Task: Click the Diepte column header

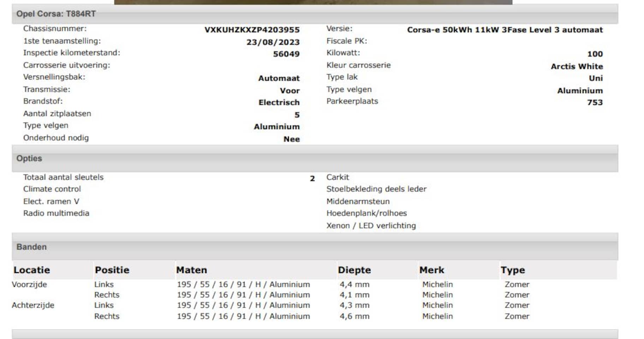Action: tap(354, 270)
